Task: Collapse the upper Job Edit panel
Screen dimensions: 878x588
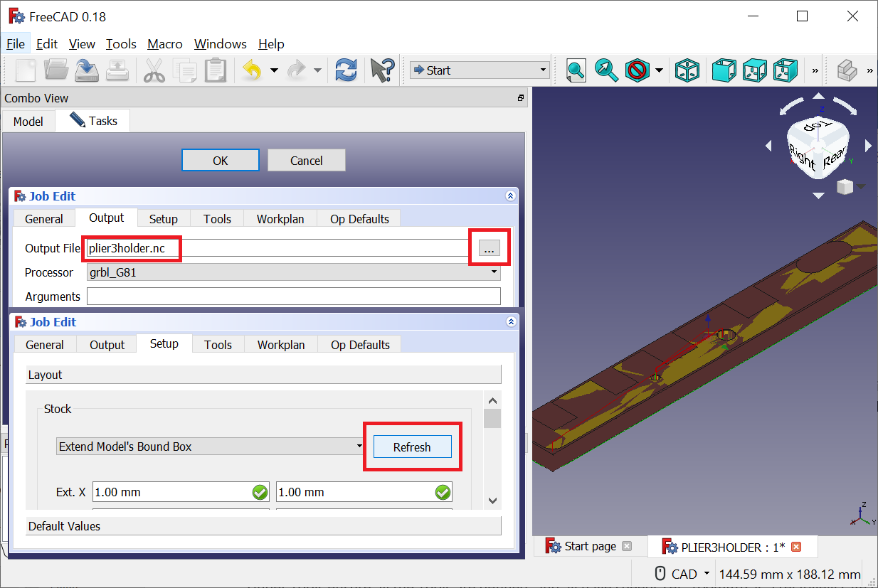Action: 510,196
